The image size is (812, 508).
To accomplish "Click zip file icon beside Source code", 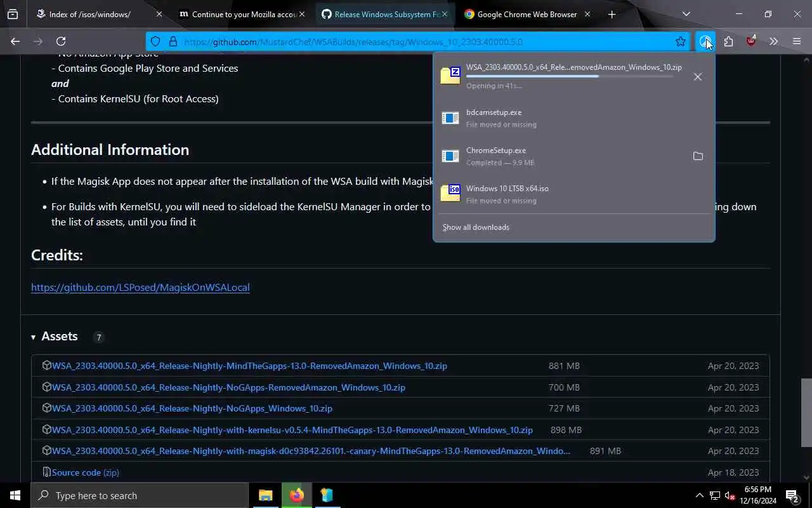I will (x=46, y=472).
